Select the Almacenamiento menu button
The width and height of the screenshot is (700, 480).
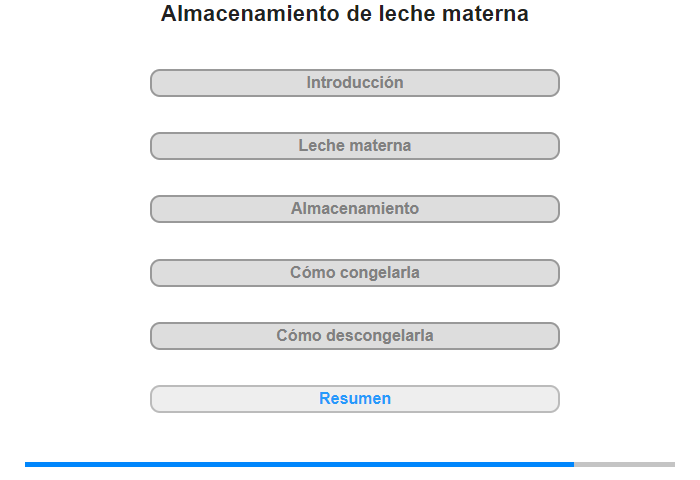(355, 209)
